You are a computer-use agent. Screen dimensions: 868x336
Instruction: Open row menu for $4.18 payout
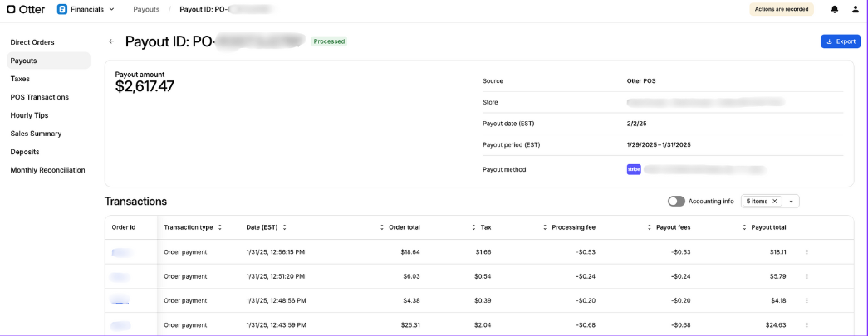[x=806, y=300]
